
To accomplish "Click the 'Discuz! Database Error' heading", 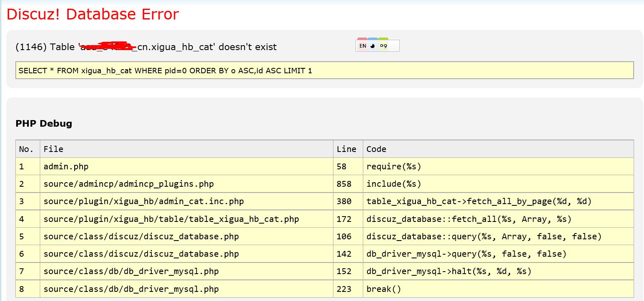I will pyautogui.click(x=93, y=14).
